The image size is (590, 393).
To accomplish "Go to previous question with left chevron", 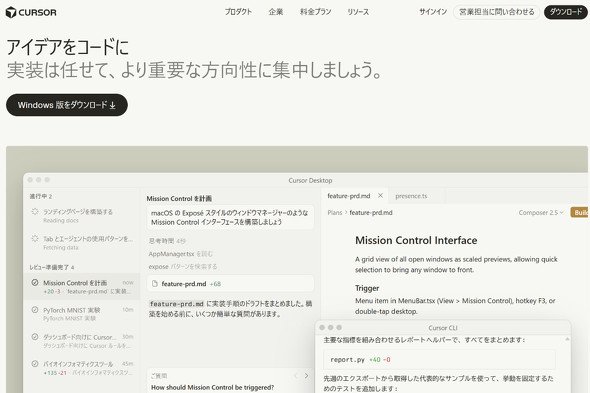I will (x=296, y=375).
